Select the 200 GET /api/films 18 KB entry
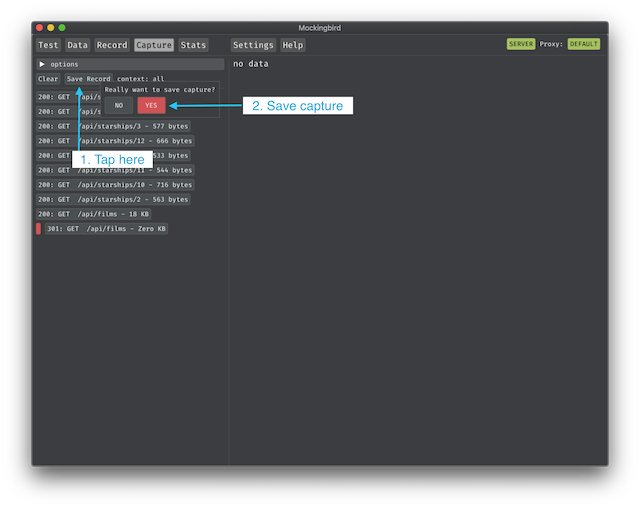 tap(95, 214)
